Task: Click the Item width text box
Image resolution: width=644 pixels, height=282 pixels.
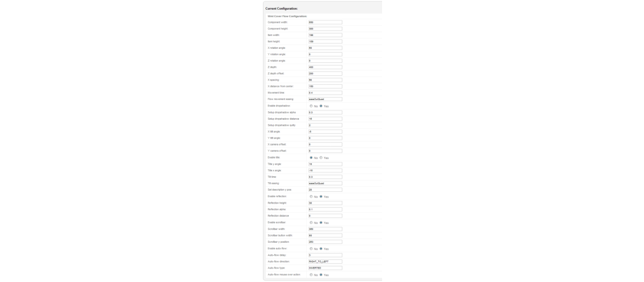Action: 325,35
